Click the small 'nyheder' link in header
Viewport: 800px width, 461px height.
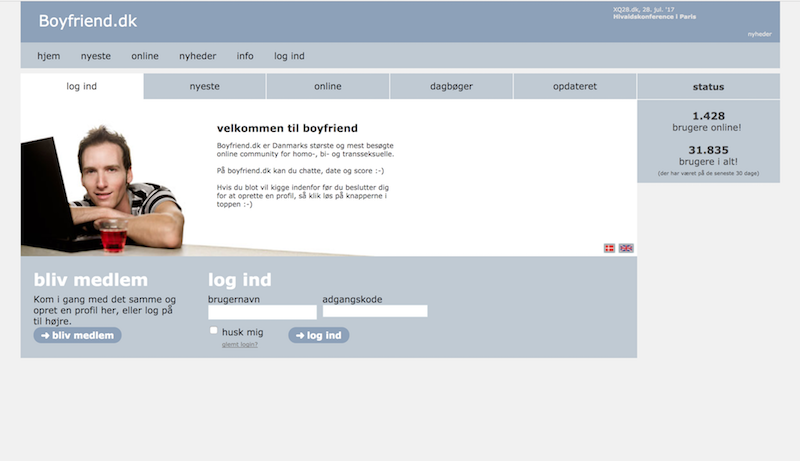coord(760,34)
